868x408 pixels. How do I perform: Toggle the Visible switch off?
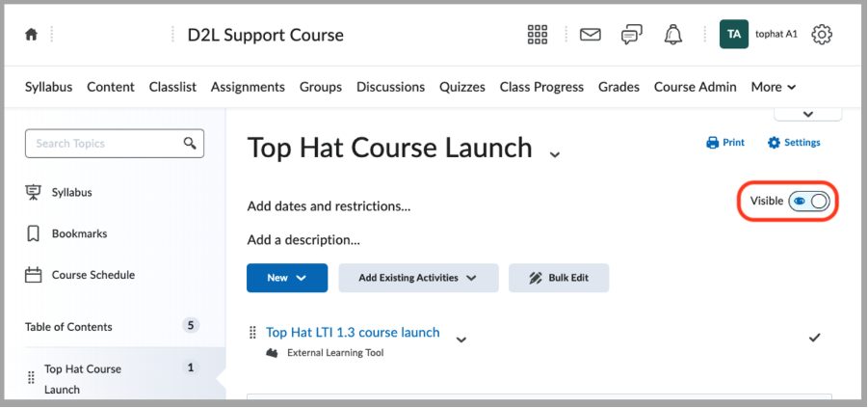(809, 201)
